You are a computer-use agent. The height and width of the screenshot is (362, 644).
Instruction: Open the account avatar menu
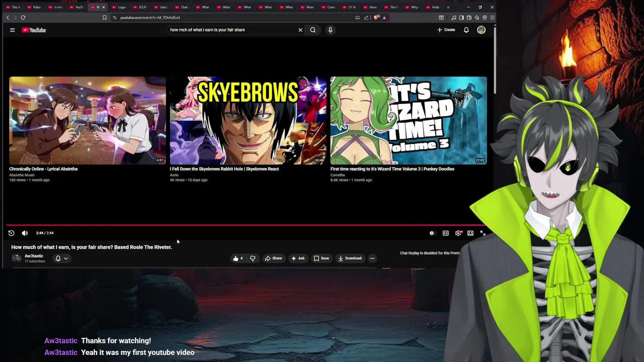point(481,30)
